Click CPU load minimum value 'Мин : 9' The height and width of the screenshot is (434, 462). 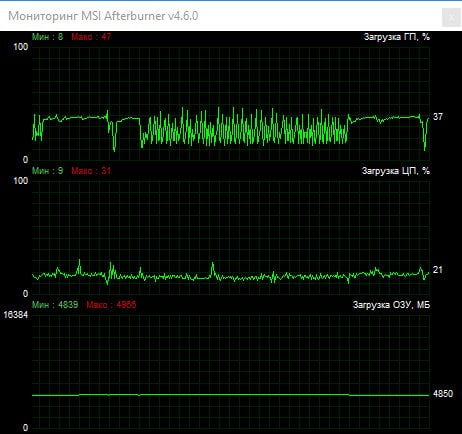47,171
